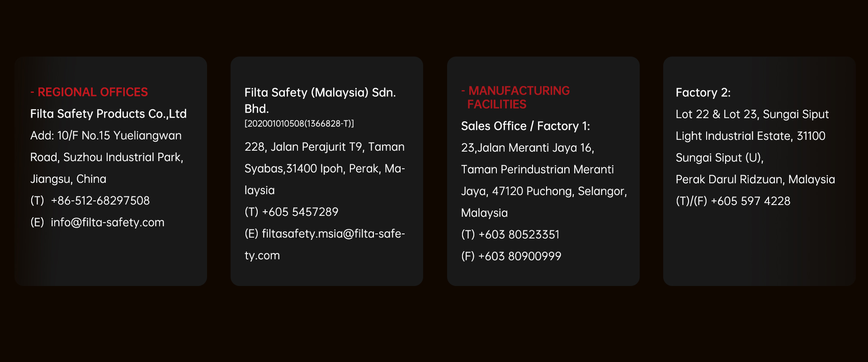This screenshot has width=868, height=362.
Task: Click Filta Safety Products Co.,Ltd title
Action: point(108,114)
